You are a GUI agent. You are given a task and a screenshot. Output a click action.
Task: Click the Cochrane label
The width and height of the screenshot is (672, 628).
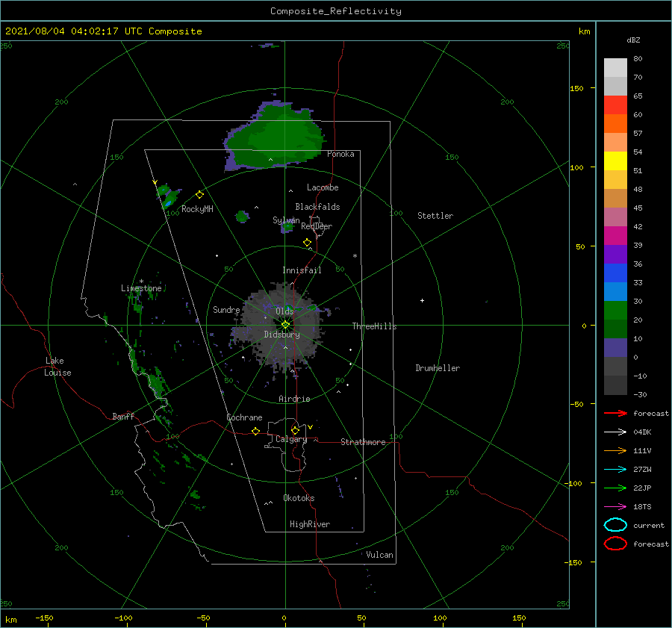(x=244, y=417)
